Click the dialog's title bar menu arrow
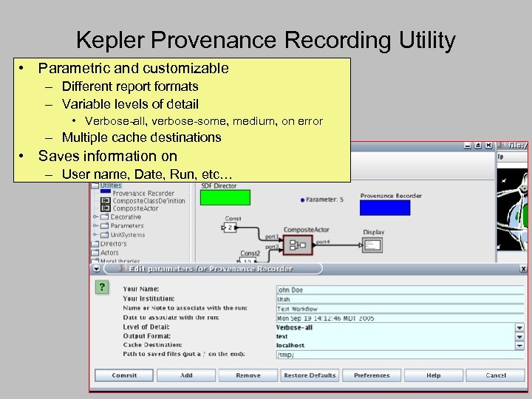The image size is (532, 399). [x=96, y=269]
